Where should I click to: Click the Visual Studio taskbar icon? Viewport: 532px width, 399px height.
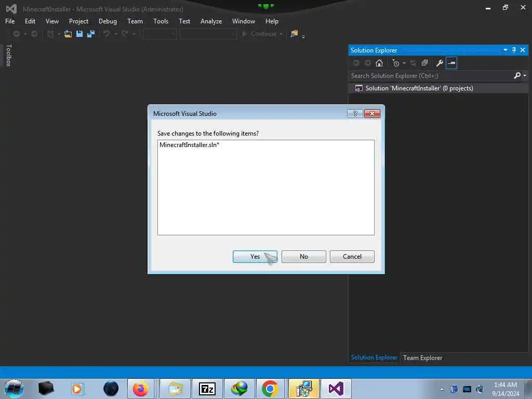click(336, 389)
